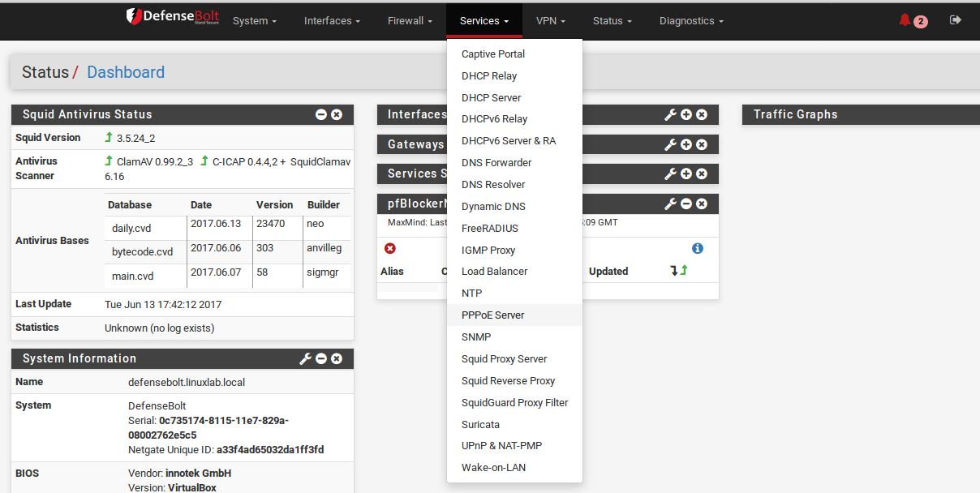The height and width of the screenshot is (493, 980).
Task: Select PPPoE Server menu entry
Action: (x=514, y=315)
